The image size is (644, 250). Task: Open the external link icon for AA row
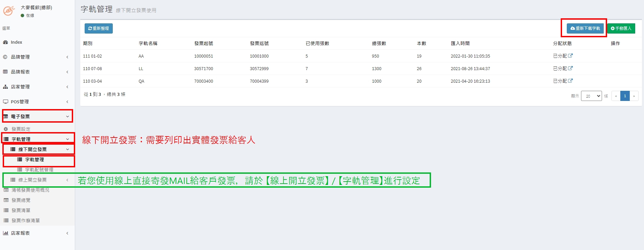coord(570,56)
